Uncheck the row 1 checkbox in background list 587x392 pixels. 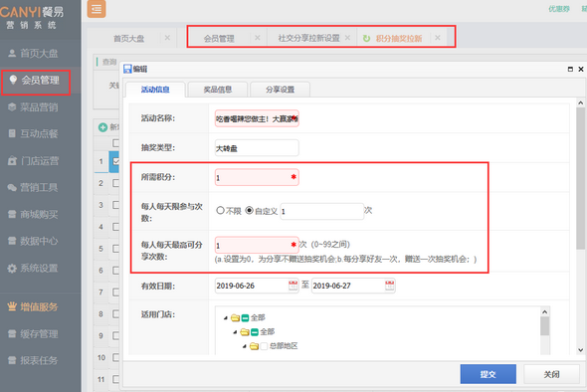[x=116, y=161]
